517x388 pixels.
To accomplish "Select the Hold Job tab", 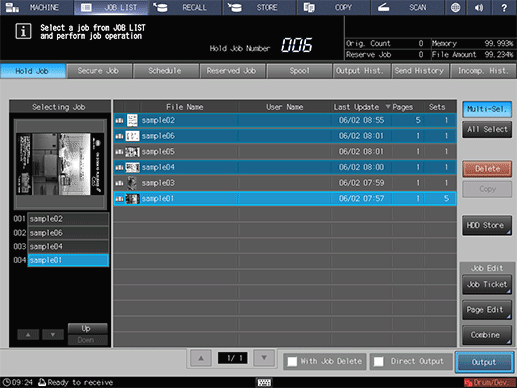I will click(33, 71).
